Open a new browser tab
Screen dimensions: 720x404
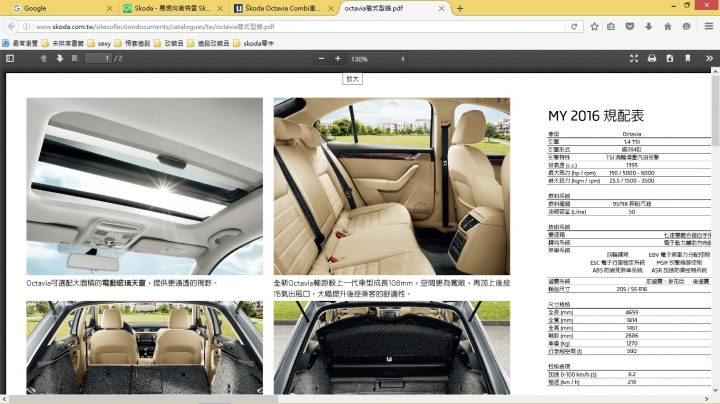(x=460, y=8)
